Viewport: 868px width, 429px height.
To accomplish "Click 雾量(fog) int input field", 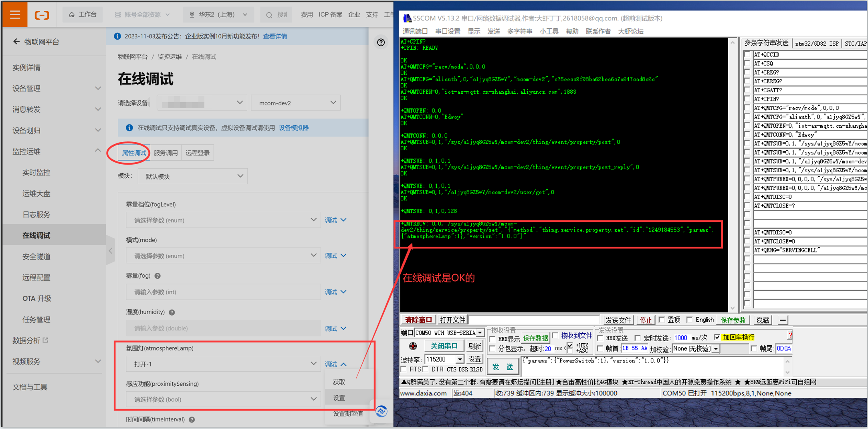I will pos(223,292).
